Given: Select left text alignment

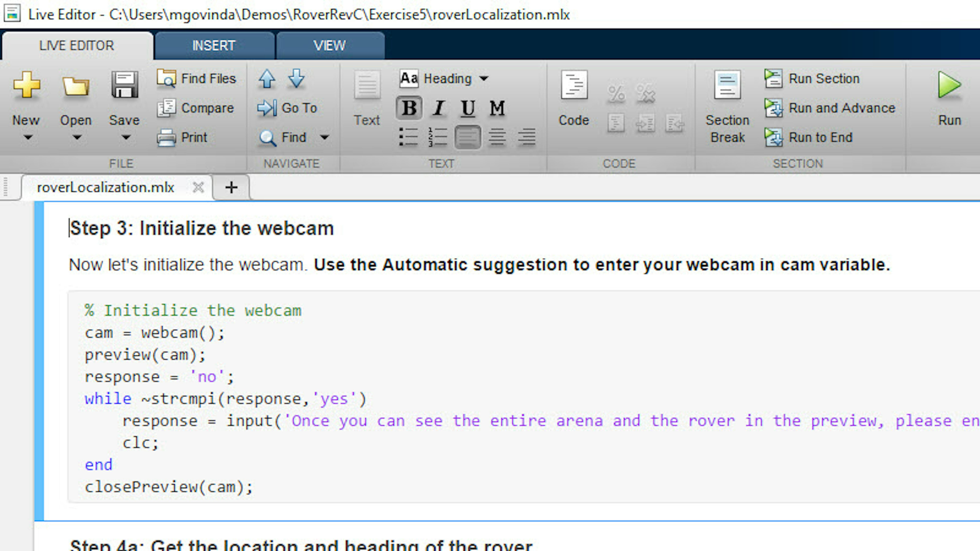Looking at the screenshot, I should pyautogui.click(x=468, y=137).
